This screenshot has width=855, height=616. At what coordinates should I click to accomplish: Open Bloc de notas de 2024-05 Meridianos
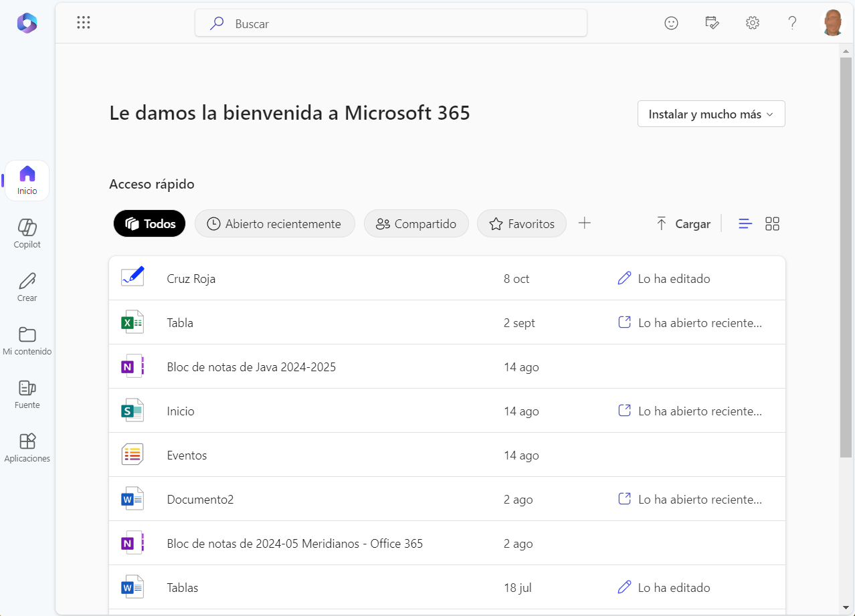(x=295, y=544)
